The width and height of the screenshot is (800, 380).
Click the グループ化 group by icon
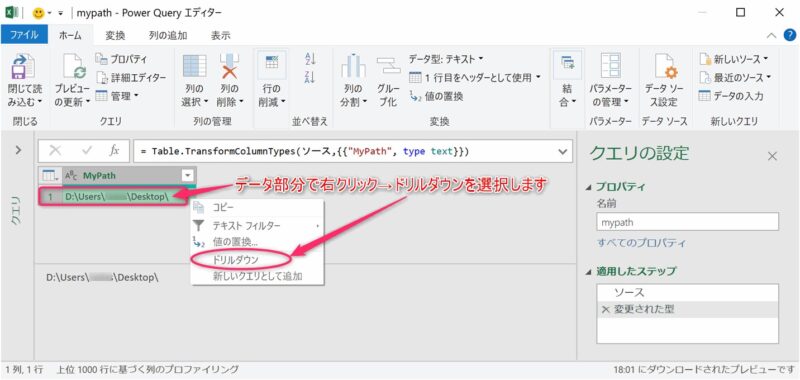(388, 65)
